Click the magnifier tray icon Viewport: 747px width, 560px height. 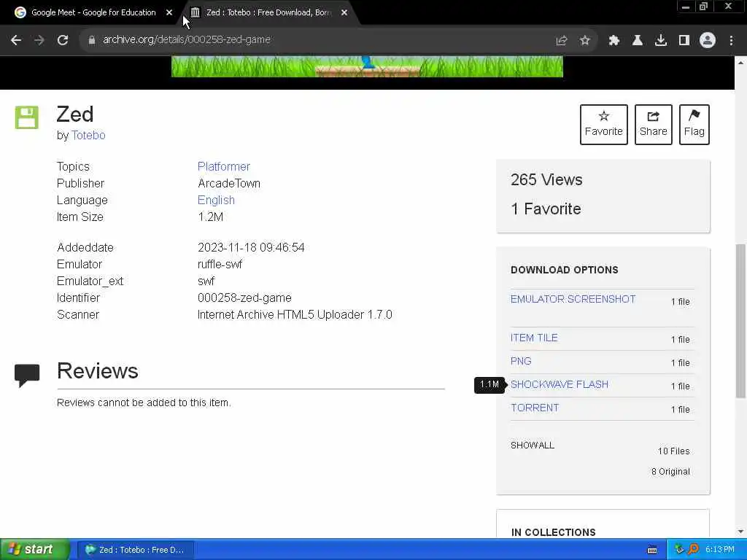tap(694, 550)
